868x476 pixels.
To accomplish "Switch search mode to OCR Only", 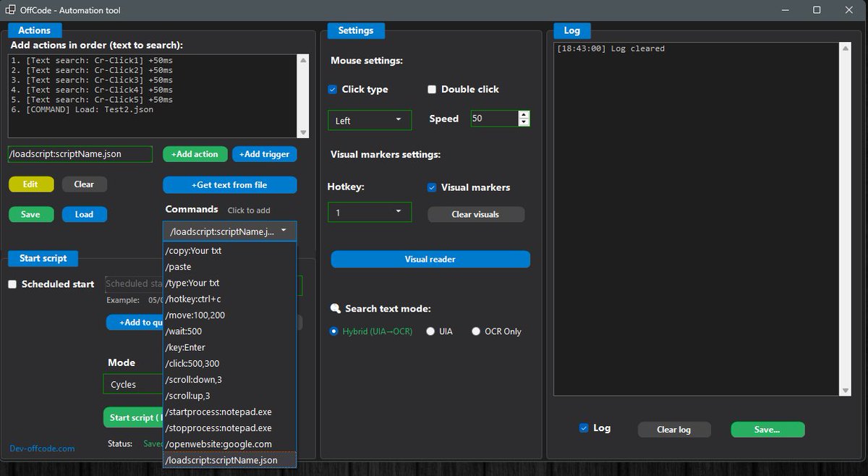I will (x=476, y=331).
